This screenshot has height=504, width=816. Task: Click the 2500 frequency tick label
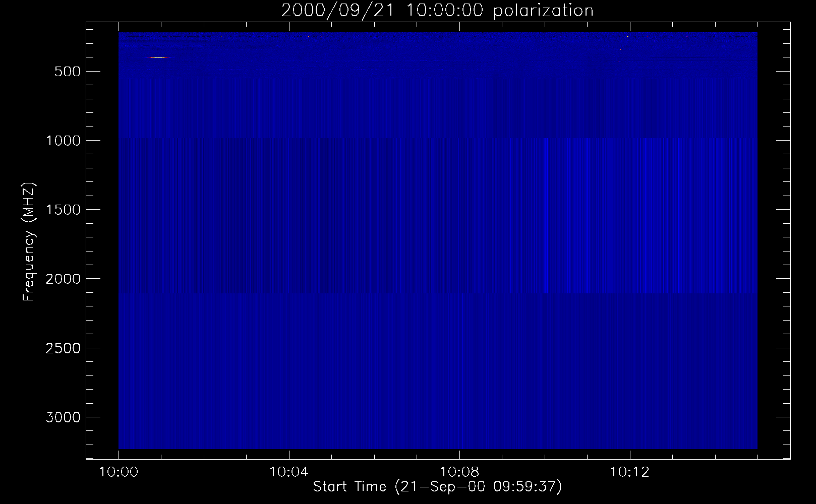tap(63, 348)
